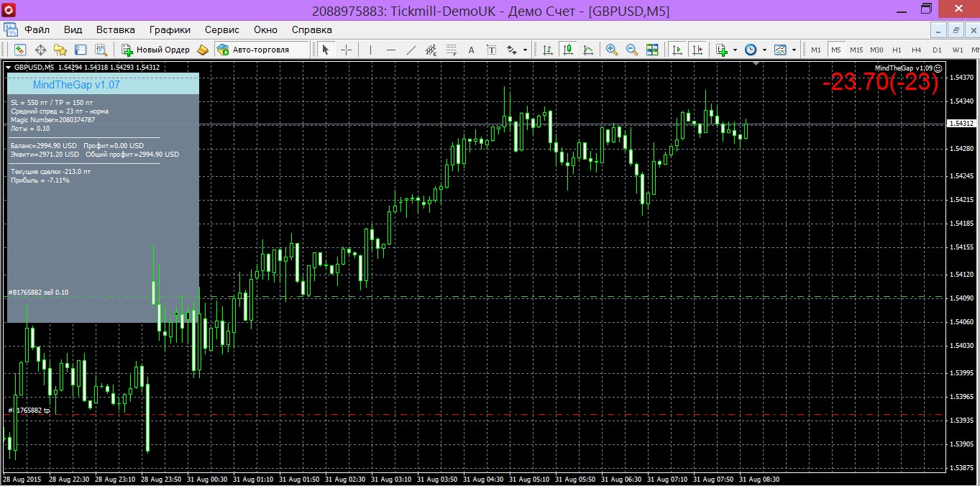Click the MetaTrader application icon in title bar
The width and height of the screenshot is (980, 486).
tap(9, 9)
